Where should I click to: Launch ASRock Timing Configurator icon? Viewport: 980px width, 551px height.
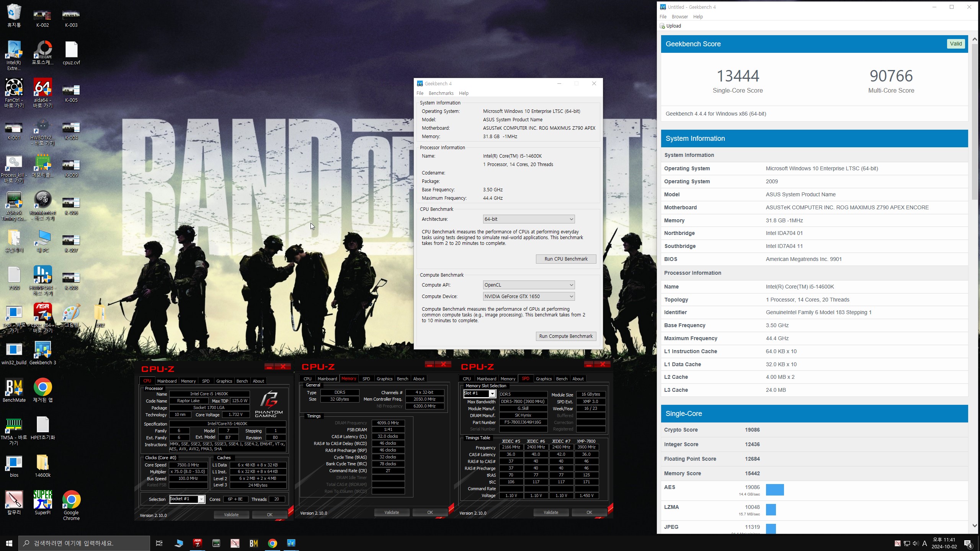click(x=14, y=205)
